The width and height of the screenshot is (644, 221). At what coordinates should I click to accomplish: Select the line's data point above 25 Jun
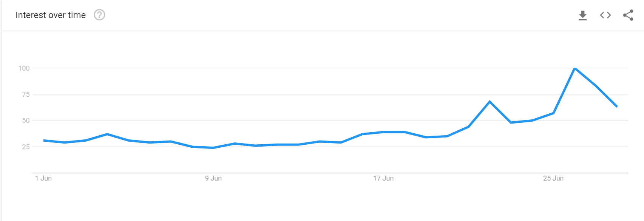click(x=553, y=113)
